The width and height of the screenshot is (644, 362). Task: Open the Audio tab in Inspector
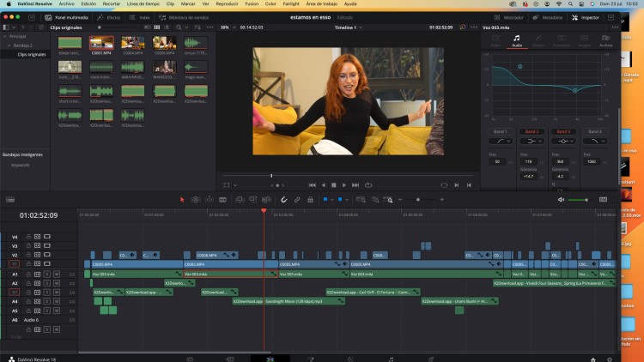coord(517,41)
